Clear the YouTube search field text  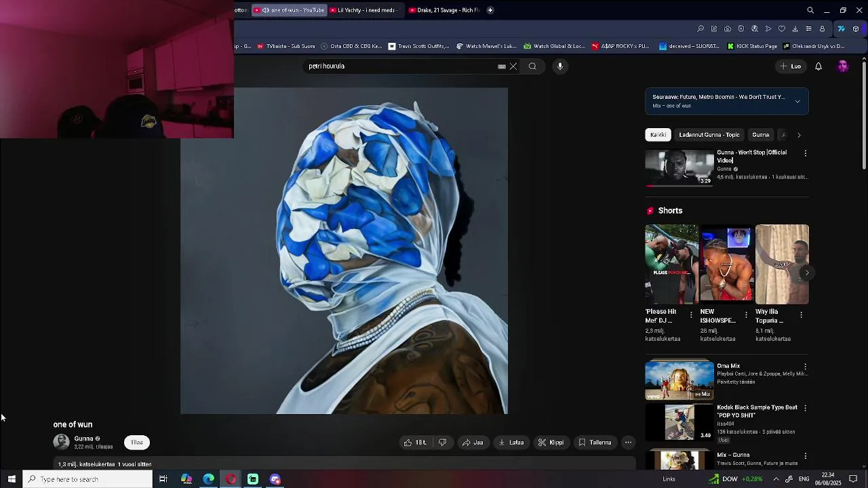[x=513, y=66]
